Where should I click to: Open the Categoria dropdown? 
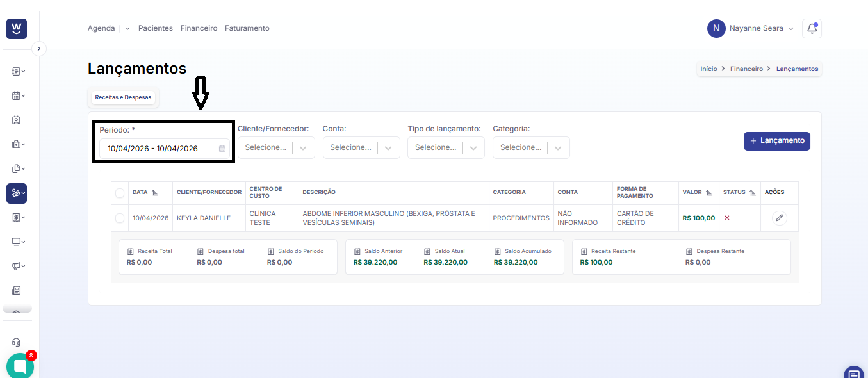coord(531,147)
